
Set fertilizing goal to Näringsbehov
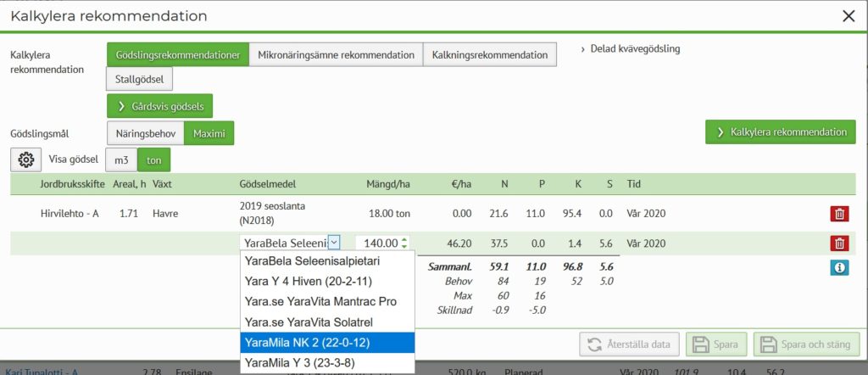point(146,133)
